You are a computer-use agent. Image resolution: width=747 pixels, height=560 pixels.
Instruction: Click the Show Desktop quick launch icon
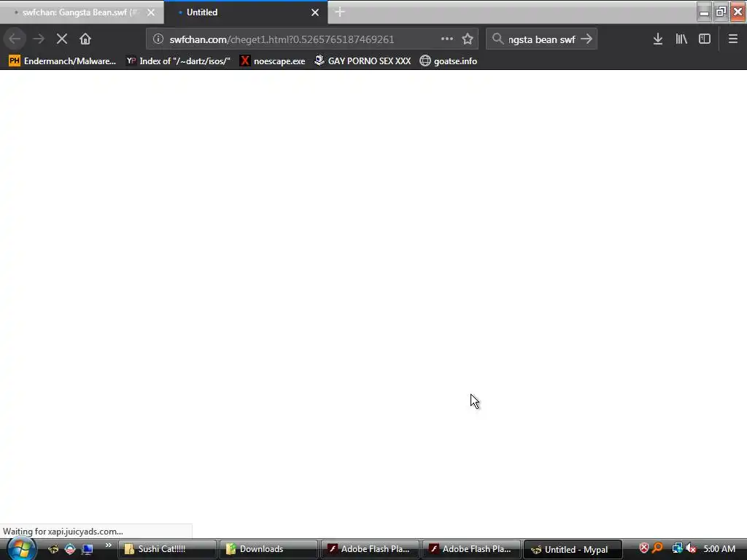point(88,550)
